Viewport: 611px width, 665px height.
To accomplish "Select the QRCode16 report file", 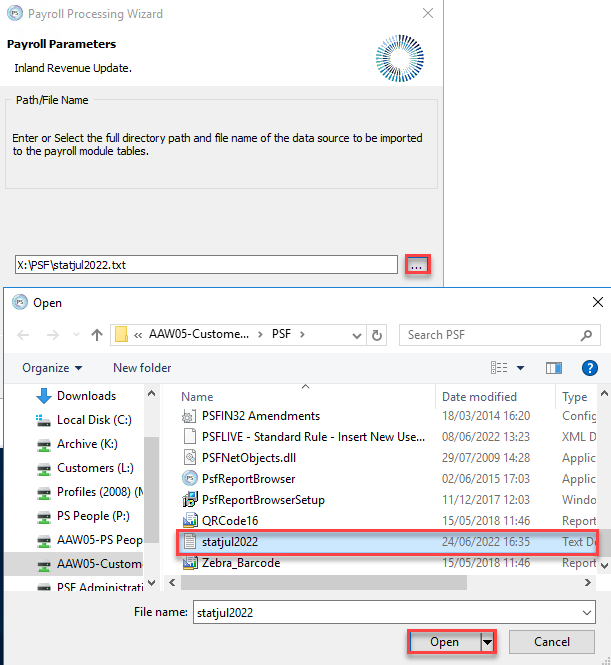I will pyautogui.click(x=229, y=521).
